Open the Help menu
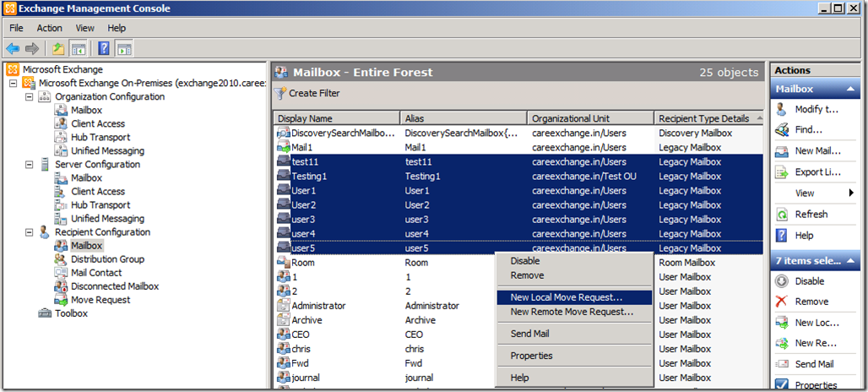868x392 pixels. coord(117,28)
